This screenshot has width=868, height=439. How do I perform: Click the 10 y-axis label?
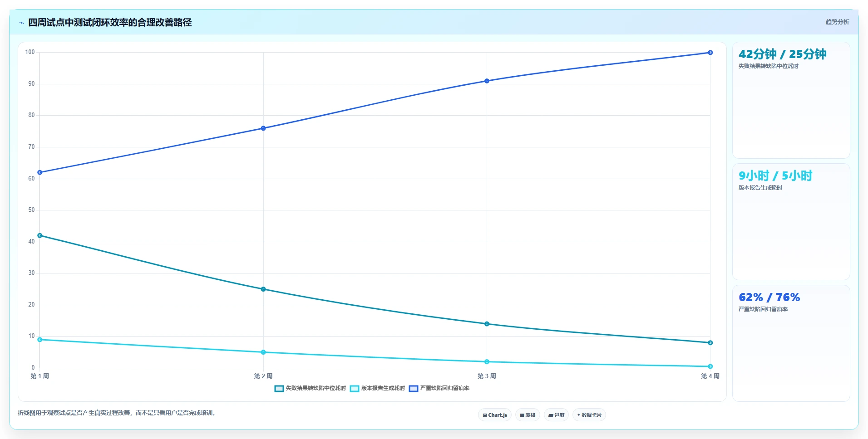(31, 336)
